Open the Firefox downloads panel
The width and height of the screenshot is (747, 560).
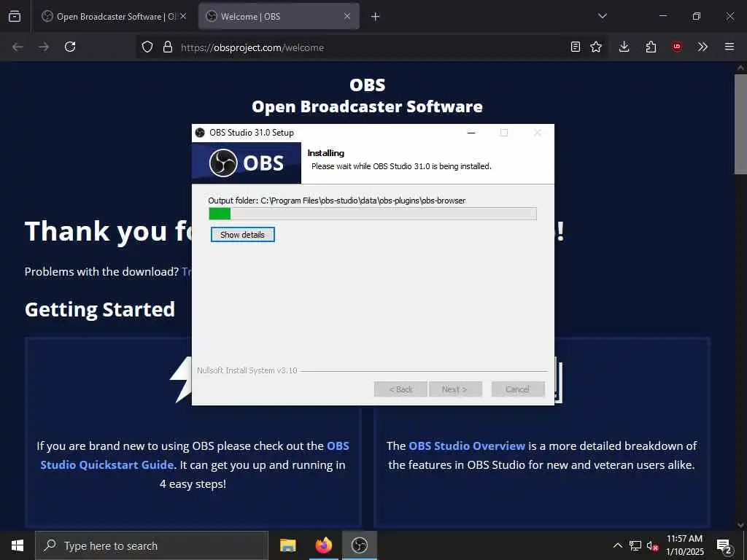point(624,47)
